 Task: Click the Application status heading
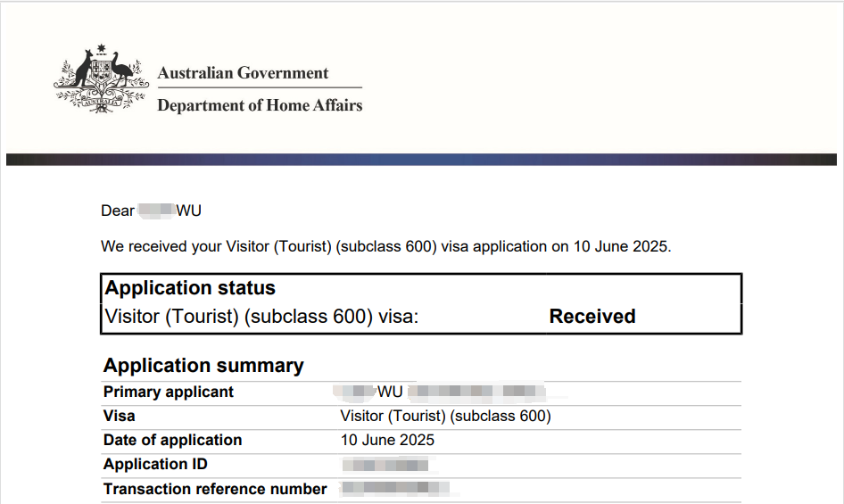[x=190, y=288]
